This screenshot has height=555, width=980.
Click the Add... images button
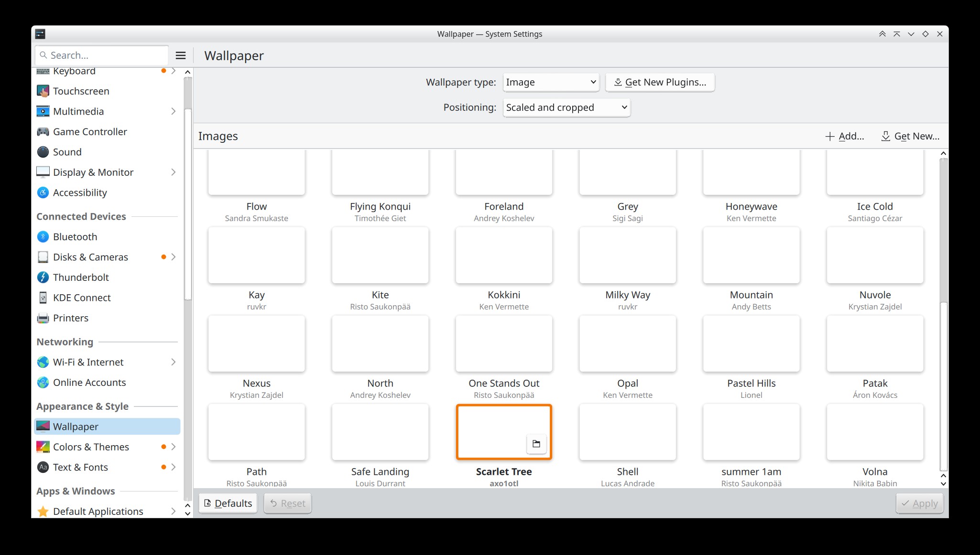(845, 136)
